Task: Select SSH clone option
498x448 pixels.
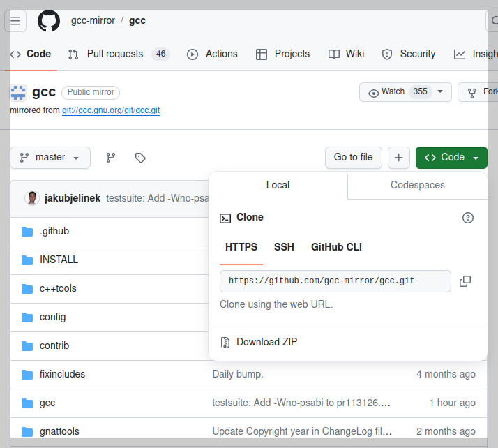Action: [284, 247]
